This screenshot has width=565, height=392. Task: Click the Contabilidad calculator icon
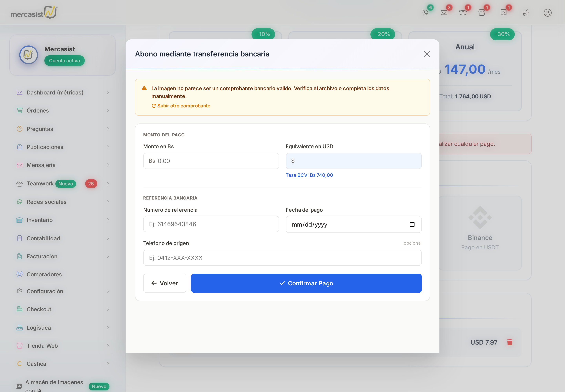point(19,238)
